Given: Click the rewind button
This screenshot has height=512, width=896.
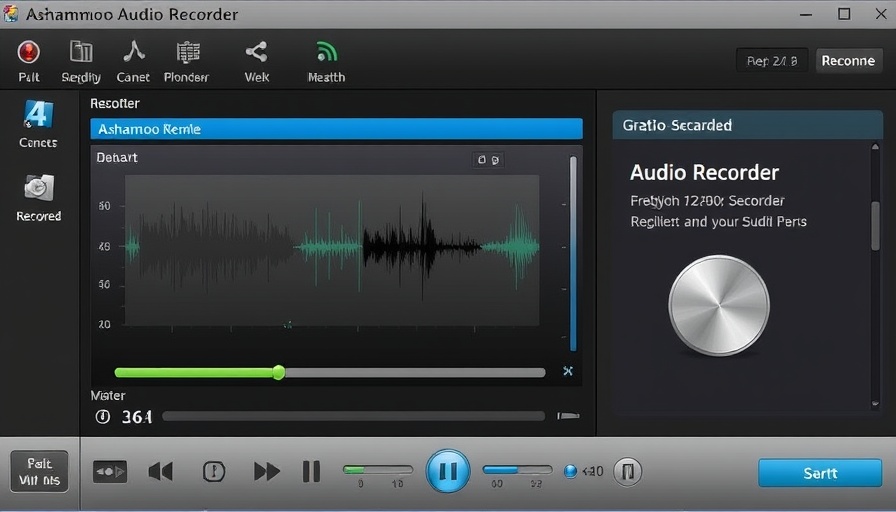Looking at the screenshot, I should [x=161, y=471].
